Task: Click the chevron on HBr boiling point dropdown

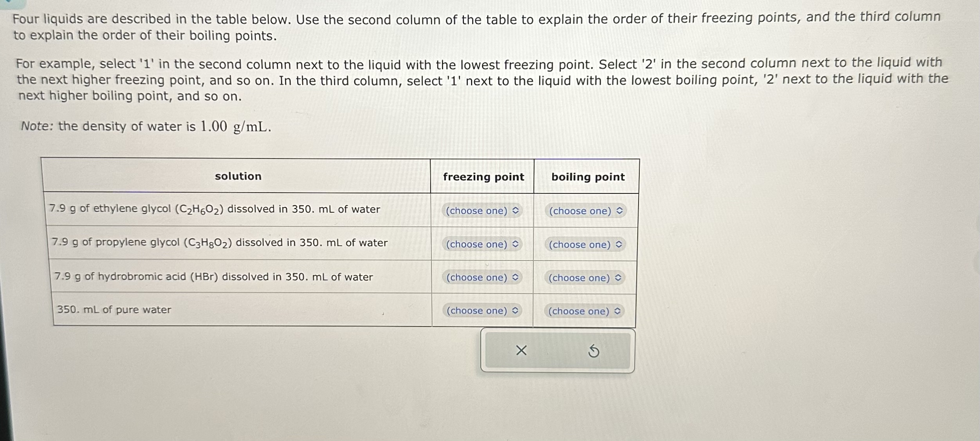Action: pyautogui.click(x=619, y=277)
